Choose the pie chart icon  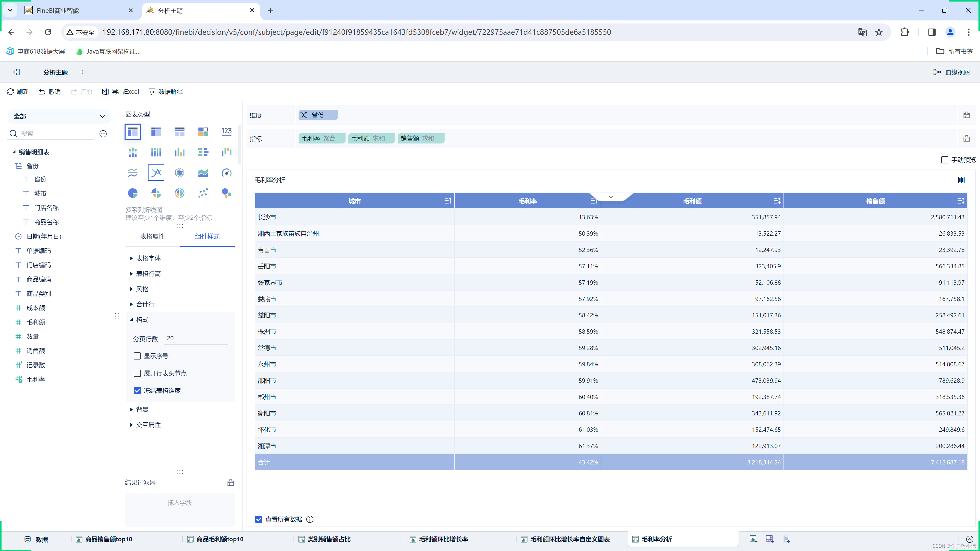point(132,193)
